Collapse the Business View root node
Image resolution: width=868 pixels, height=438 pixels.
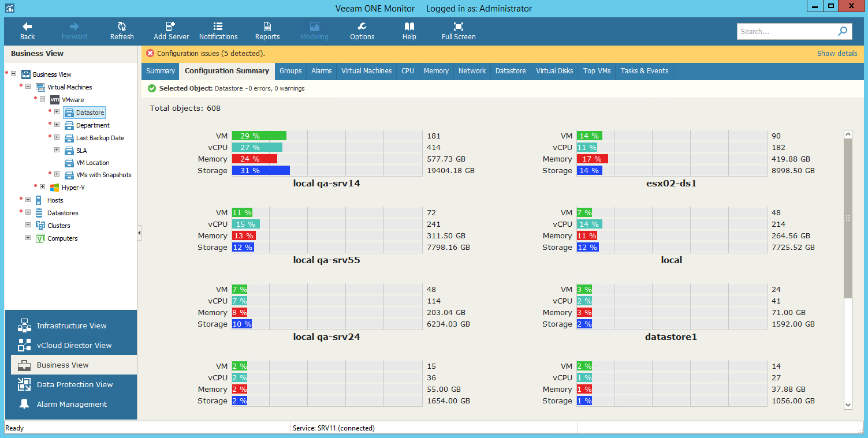click(x=13, y=74)
